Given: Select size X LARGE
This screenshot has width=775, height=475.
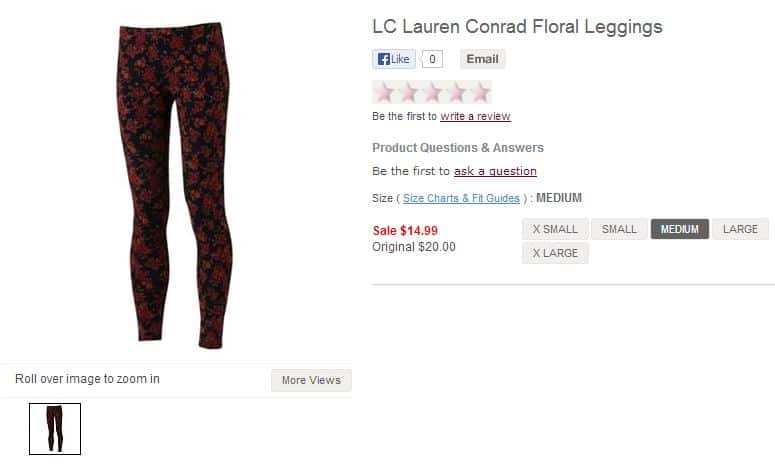Looking at the screenshot, I should pyautogui.click(x=555, y=253).
